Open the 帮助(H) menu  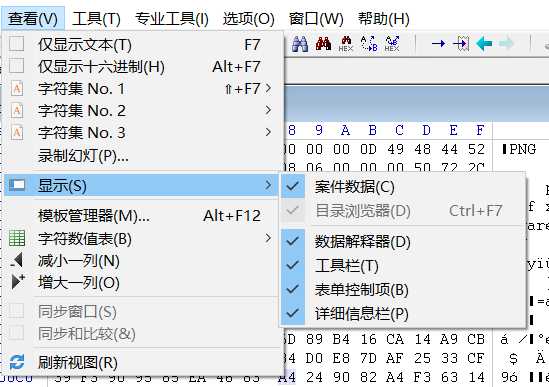pyautogui.click(x=384, y=18)
